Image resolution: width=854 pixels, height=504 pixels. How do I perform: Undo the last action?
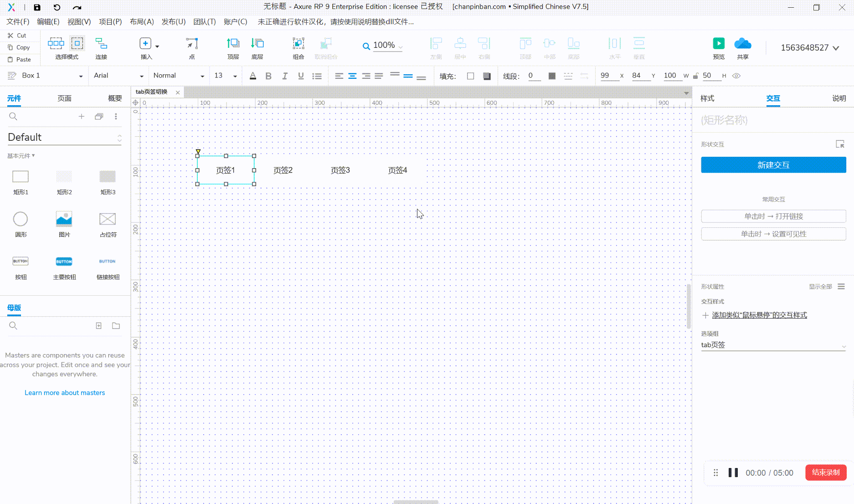coord(57,7)
